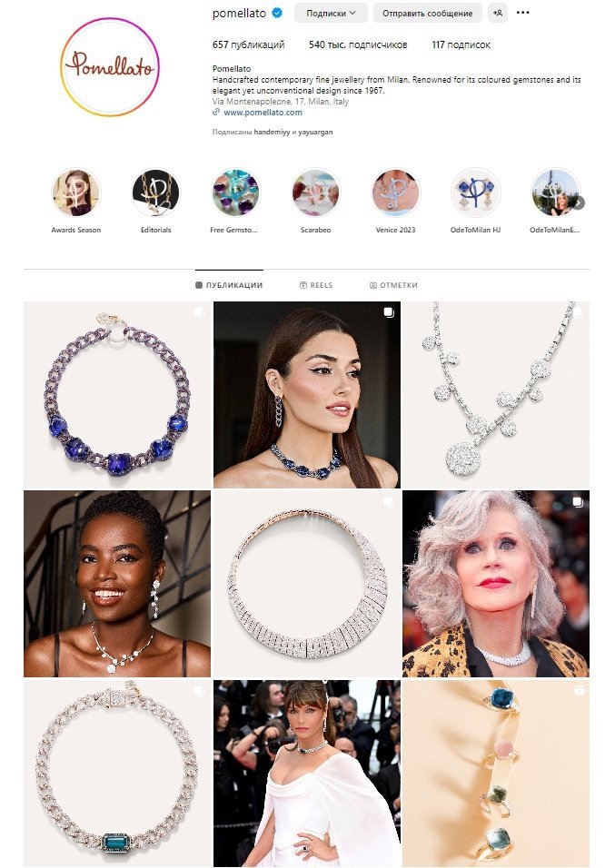Open the Pomellato profile picture
This screenshot has height=868, width=615.
pyautogui.click(x=110, y=66)
